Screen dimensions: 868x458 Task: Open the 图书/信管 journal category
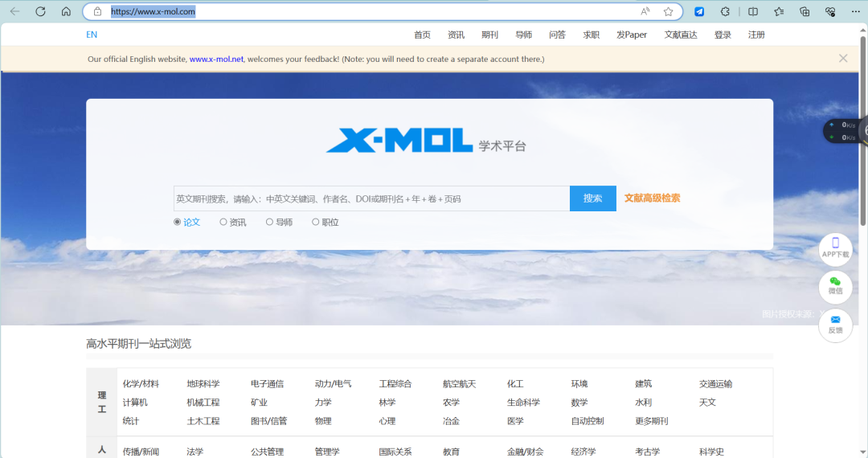[269, 422]
